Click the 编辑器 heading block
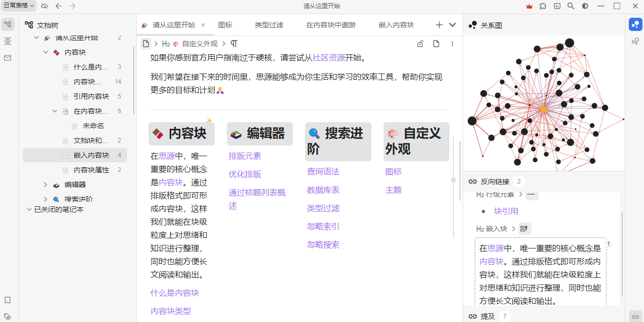The image size is (644, 322). pos(260,134)
